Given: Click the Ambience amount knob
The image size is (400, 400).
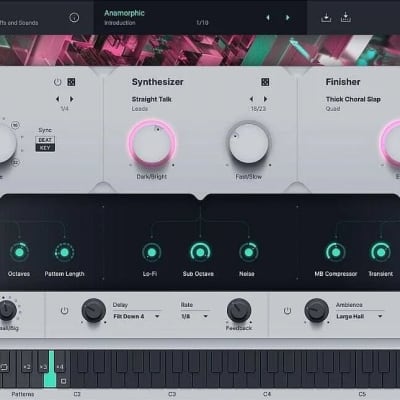Looking at the screenshot, I should (316, 310).
